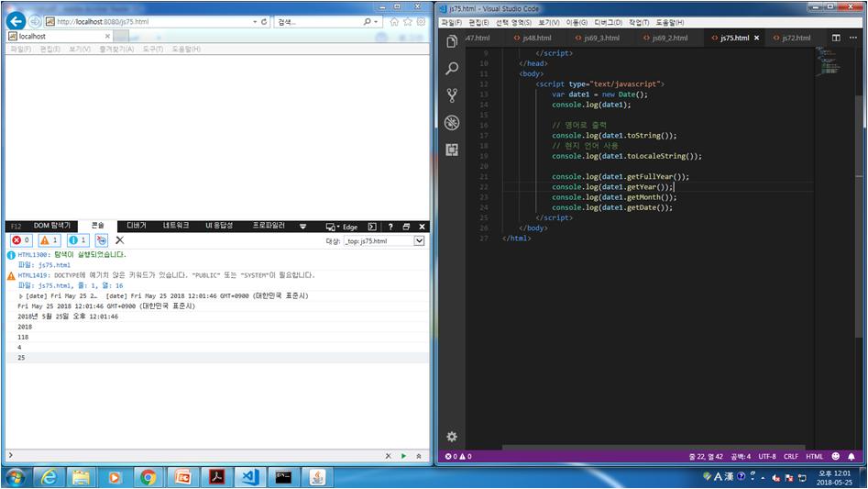
Task: Expand the console input to multiline mode
Action: click(419, 456)
